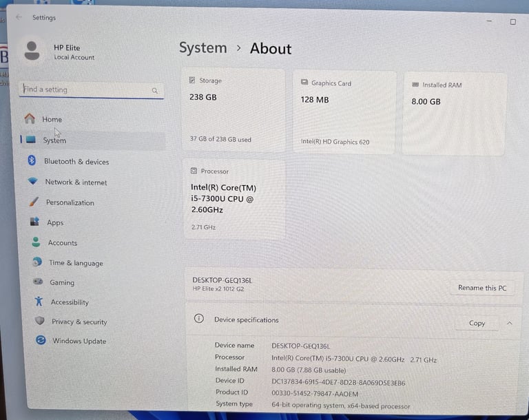Click the 37 GB of 238 GB used text
This screenshot has height=420, width=529.
click(220, 139)
